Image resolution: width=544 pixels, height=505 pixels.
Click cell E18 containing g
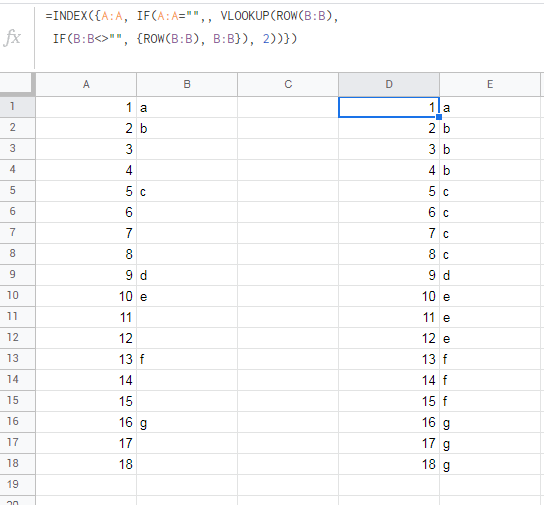click(490, 464)
